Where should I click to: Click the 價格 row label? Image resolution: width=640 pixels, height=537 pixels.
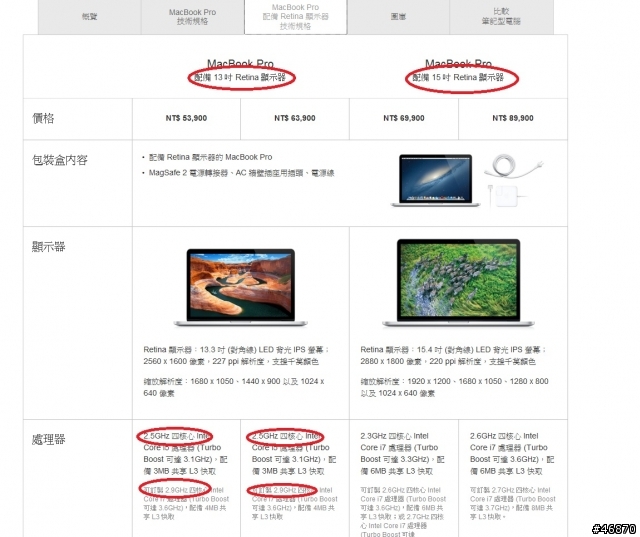click(43, 118)
